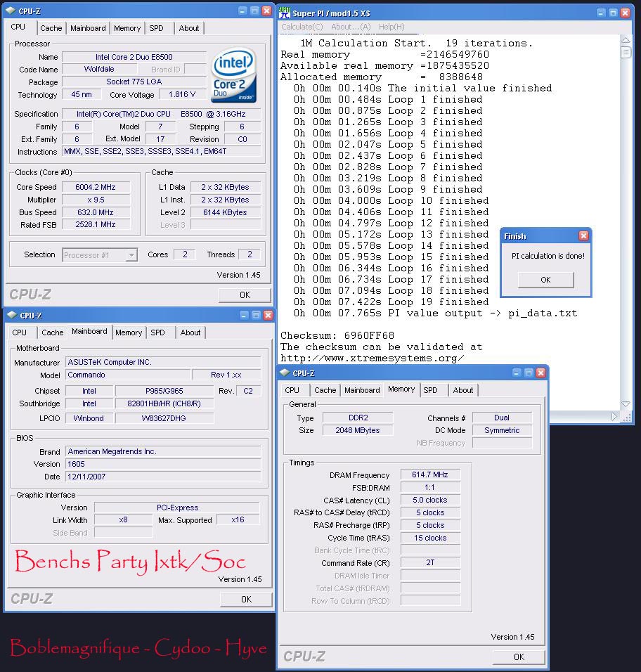641x672 pixels.
Task: Select Cache tab in Mainboard CPU-Z window
Action: click(52, 332)
